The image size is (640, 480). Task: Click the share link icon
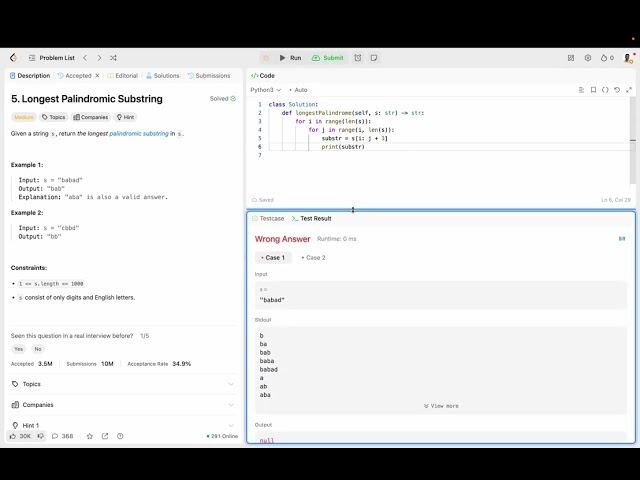pyautogui.click(x=105, y=436)
